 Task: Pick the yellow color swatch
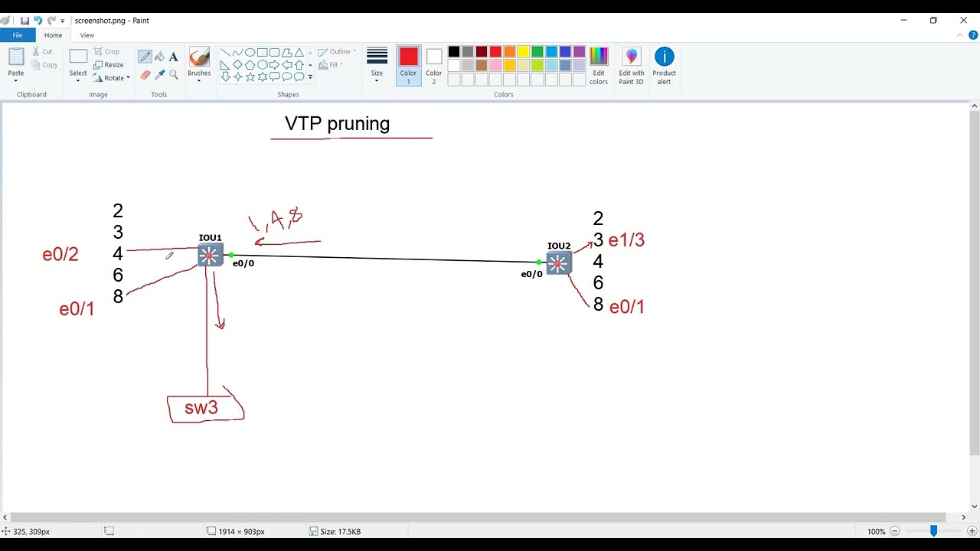pos(523,52)
